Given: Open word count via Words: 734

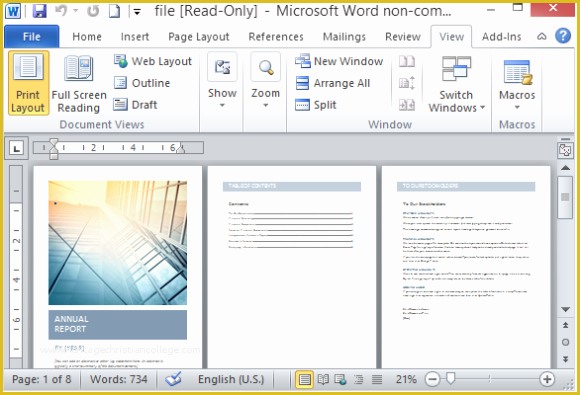Looking at the screenshot, I should 119,379.
